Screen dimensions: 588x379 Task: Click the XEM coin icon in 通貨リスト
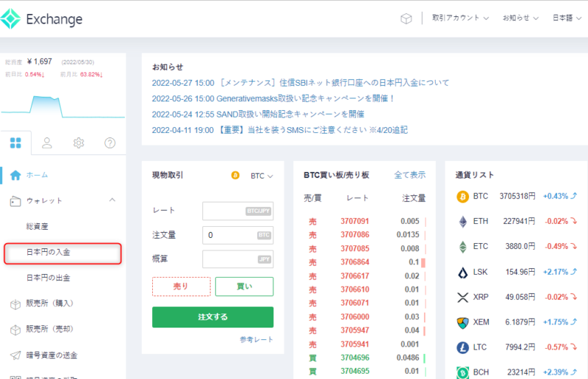point(463,322)
